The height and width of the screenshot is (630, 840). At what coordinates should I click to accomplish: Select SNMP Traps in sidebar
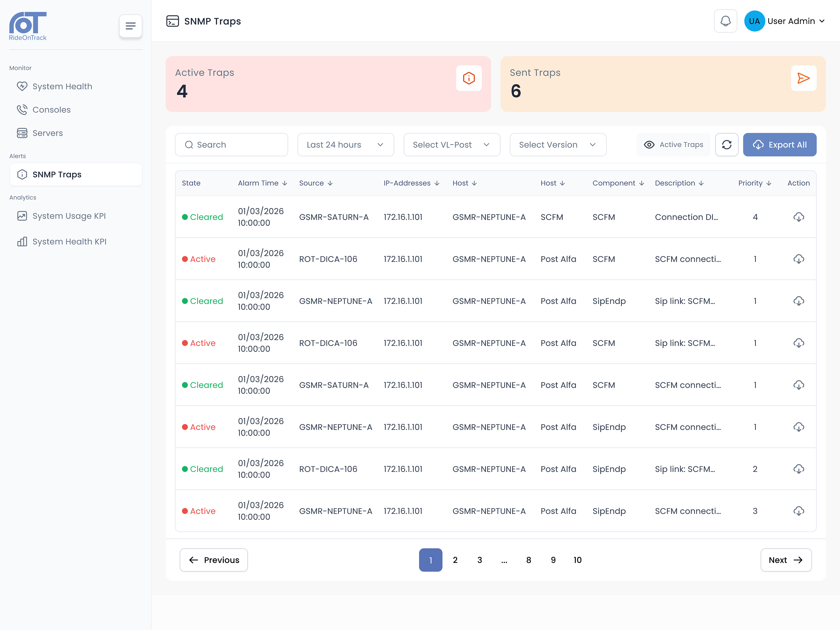(75, 174)
